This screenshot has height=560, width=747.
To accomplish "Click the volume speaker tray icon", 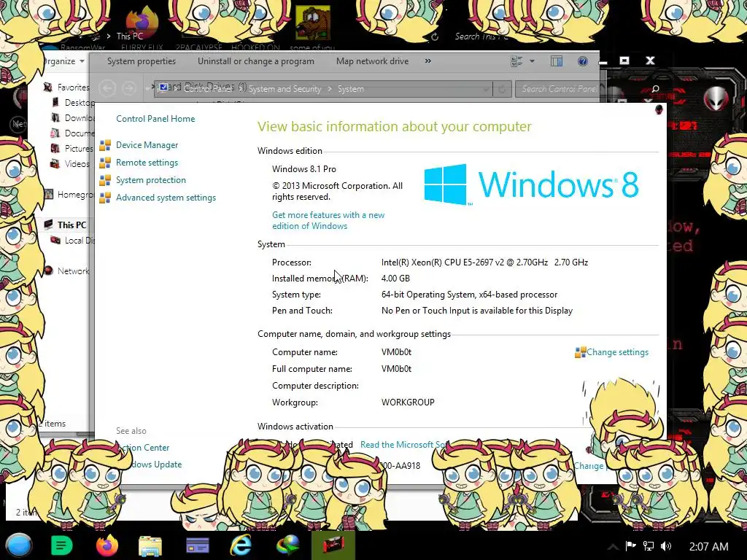I will tap(666, 546).
